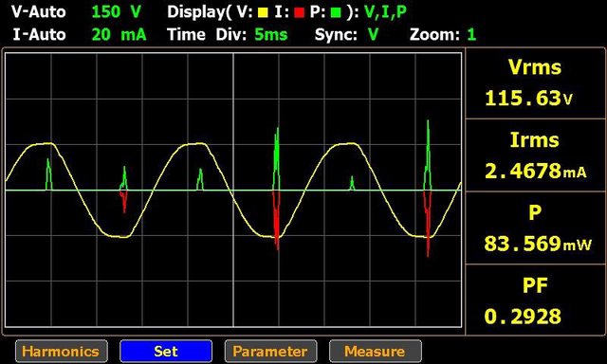Open the Parameter menu button
The width and height of the screenshot is (607, 364).
click(x=270, y=352)
